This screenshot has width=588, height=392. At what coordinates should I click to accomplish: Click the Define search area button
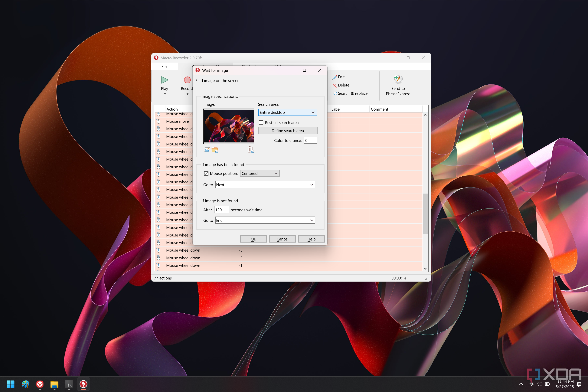(x=288, y=130)
